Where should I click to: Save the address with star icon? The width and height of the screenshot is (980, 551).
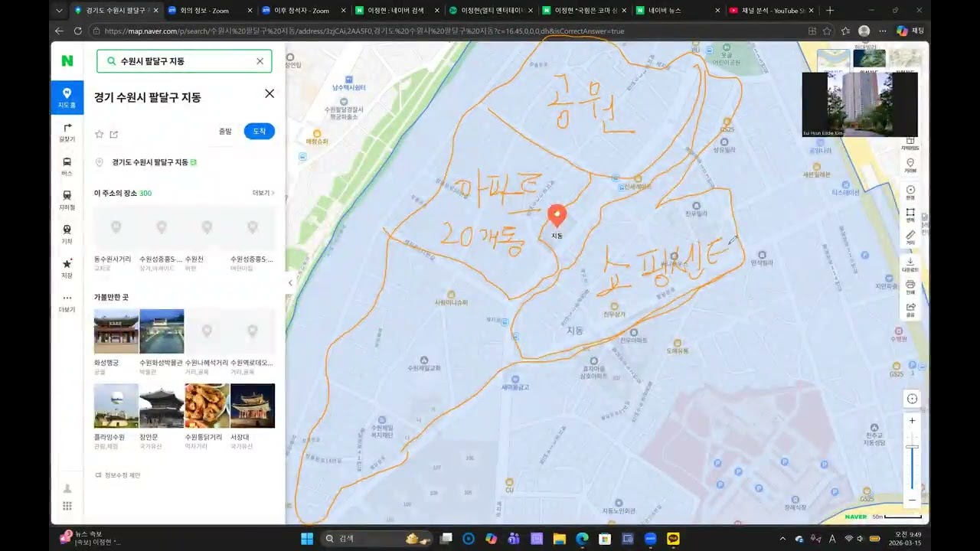99,134
